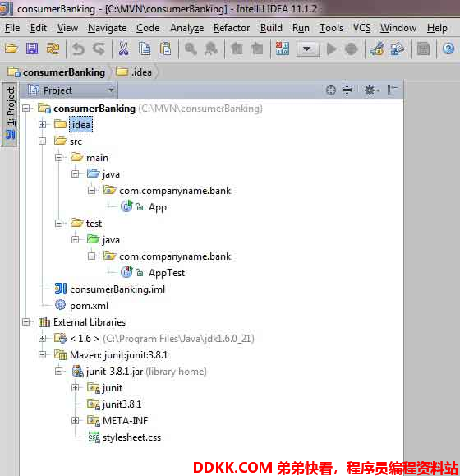Click the Paste clipboard icon
This screenshot has height=476, width=460.
click(x=166, y=49)
